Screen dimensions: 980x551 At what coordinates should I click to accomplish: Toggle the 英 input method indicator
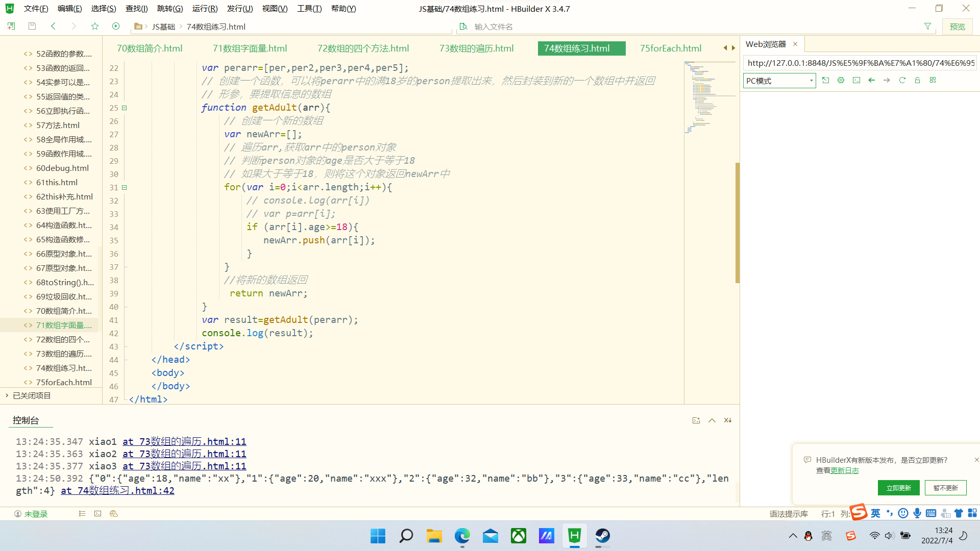875,513
